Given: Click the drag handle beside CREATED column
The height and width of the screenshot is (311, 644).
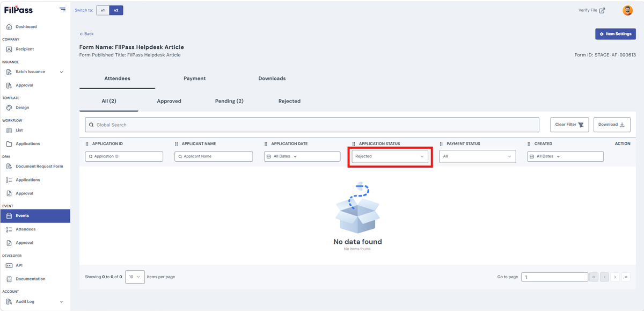Looking at the screenshot, I should point(529,144).
